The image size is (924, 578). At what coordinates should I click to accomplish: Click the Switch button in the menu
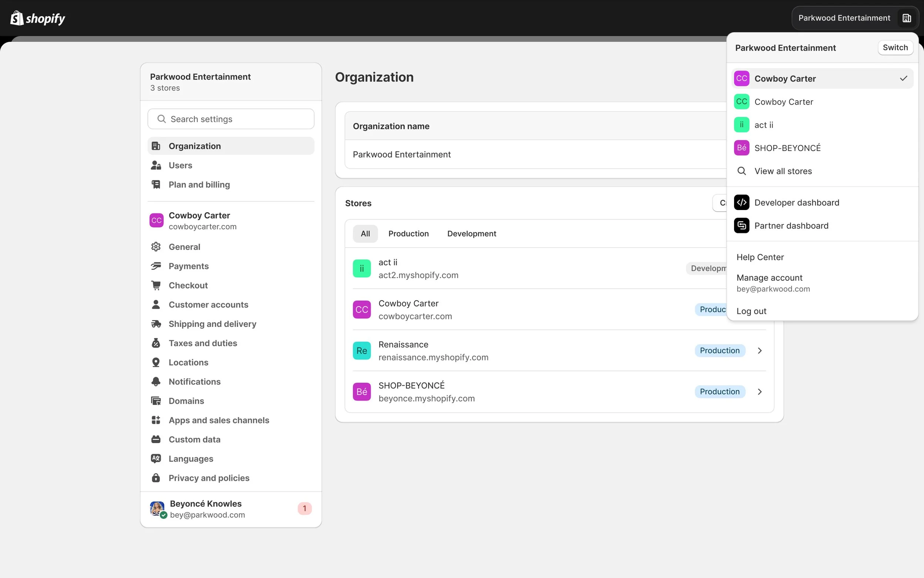click(895, 47)
